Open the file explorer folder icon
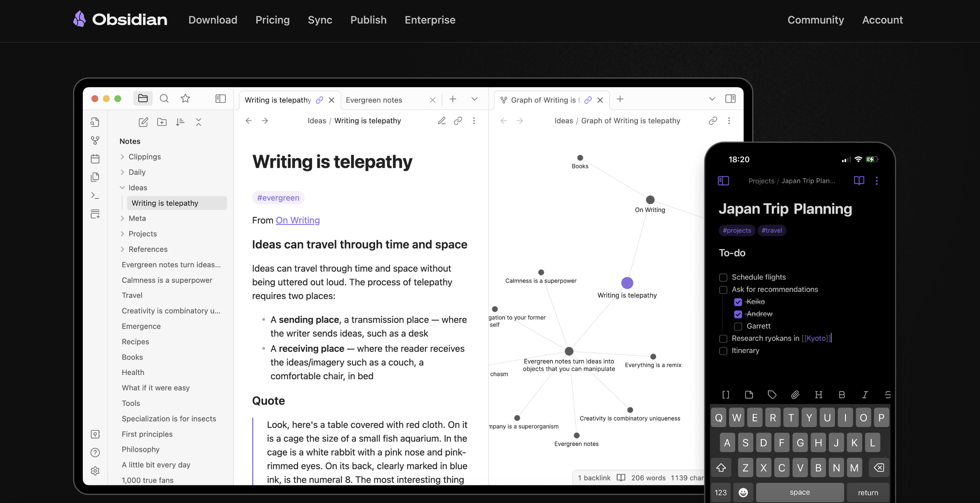 (143, 98)
